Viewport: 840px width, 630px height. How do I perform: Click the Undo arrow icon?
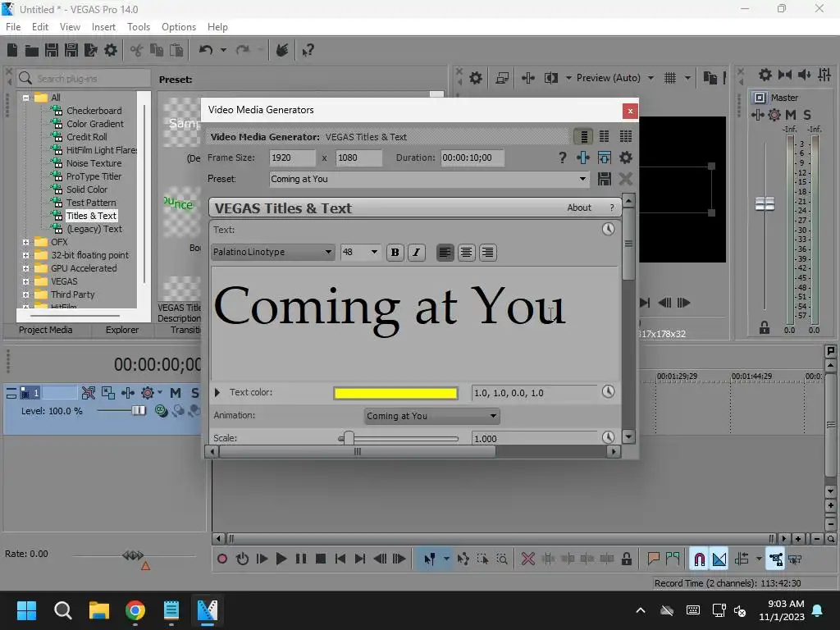(x=206, y=50)
